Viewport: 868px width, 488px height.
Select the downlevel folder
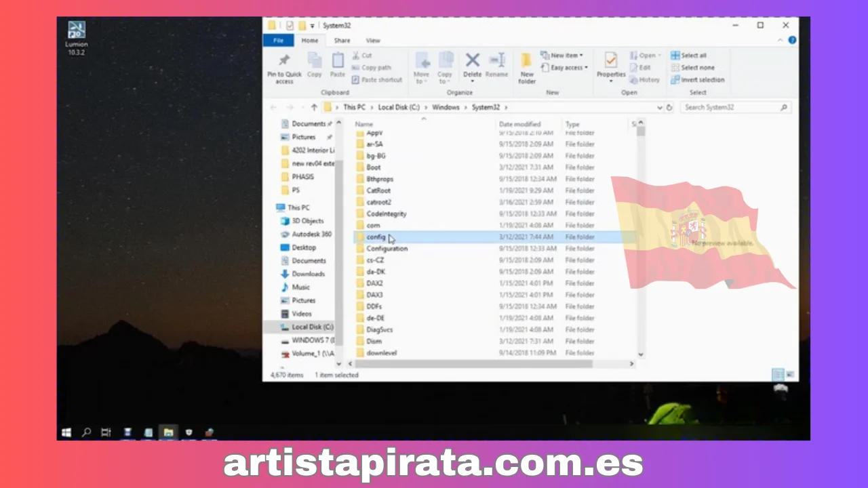(381, 353)
